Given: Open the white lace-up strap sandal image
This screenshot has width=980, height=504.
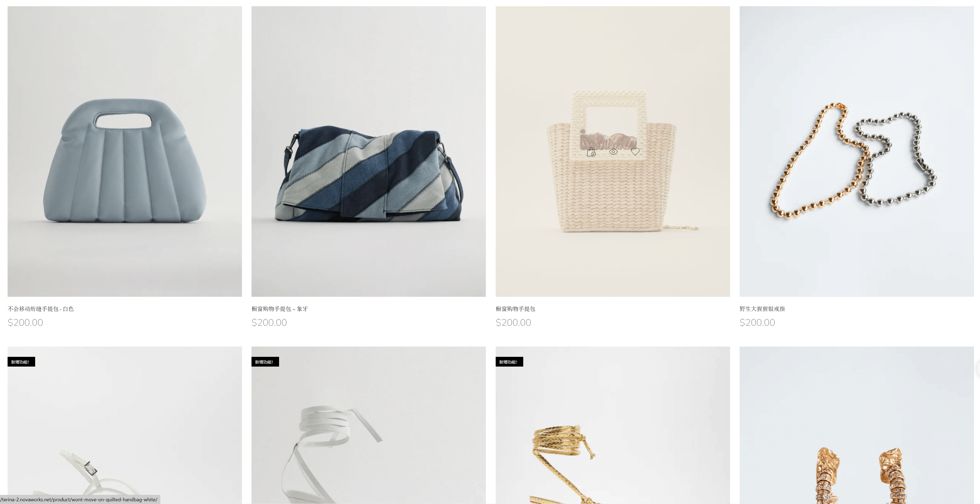Looking at the screenshot, I should point(368,425).
